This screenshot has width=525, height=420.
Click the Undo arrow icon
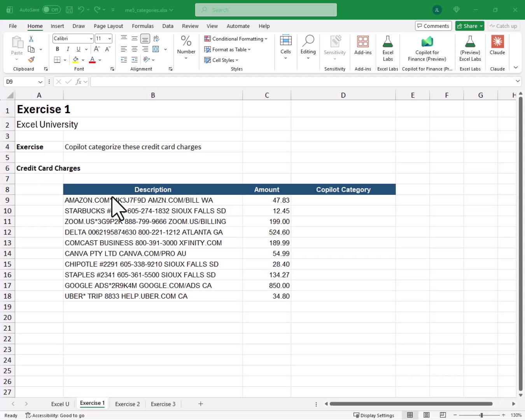point(81,10)
